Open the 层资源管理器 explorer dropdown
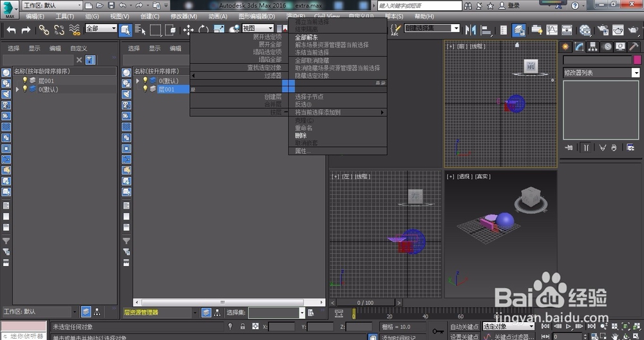The width and height of the screenshot is (644, 340). click(160, 312)
